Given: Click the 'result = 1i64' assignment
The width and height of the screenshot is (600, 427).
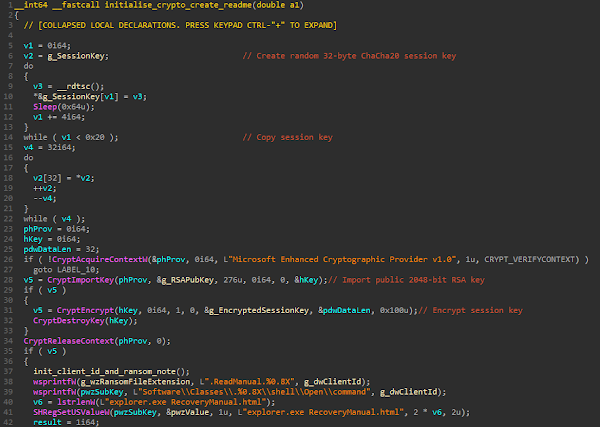Looking at the screenshot, I should 66,422.
